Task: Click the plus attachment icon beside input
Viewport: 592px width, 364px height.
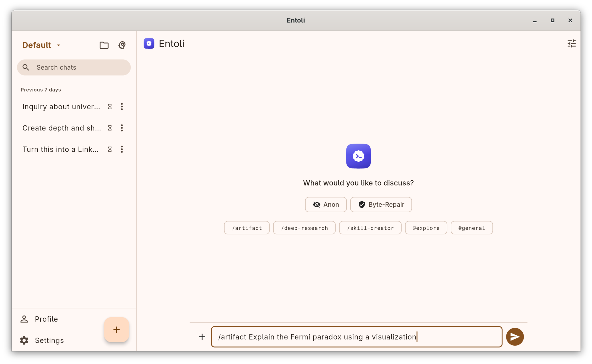Action: 202,337
